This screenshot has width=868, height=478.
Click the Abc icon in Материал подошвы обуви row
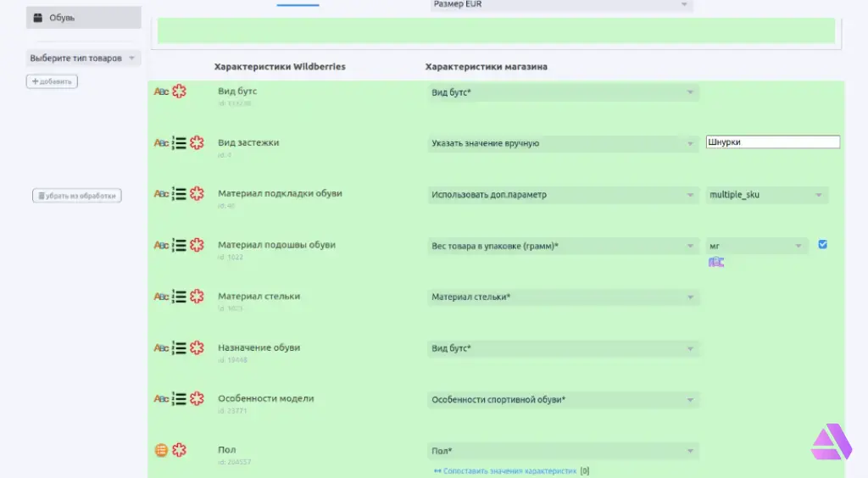pos(161,245)
